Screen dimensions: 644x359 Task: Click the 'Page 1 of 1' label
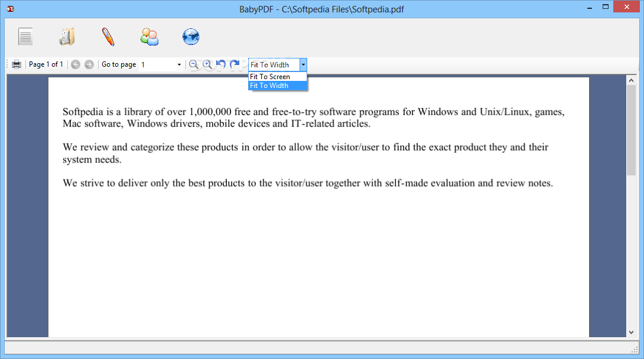click(x=46, y=64)
